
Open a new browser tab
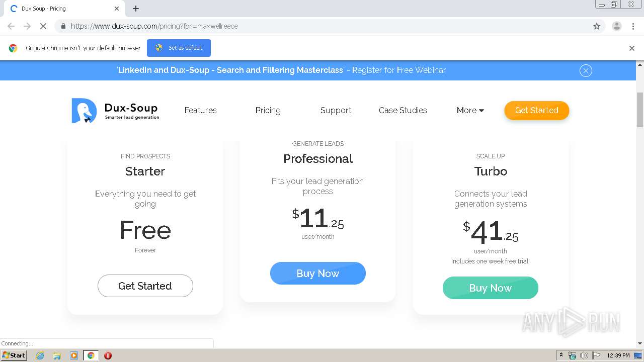136,9
